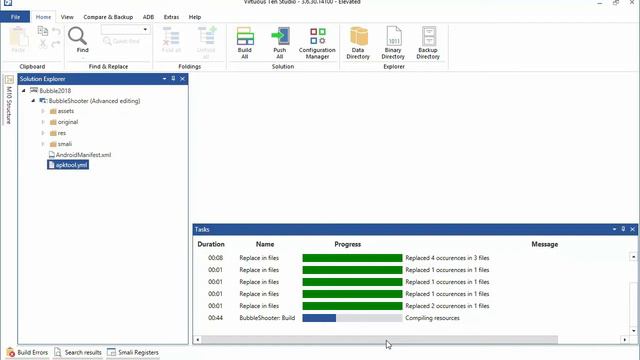This screenshot has width=640, height=360.
Task: Open the Backup Directory
Action: click(x=428, y=43)
